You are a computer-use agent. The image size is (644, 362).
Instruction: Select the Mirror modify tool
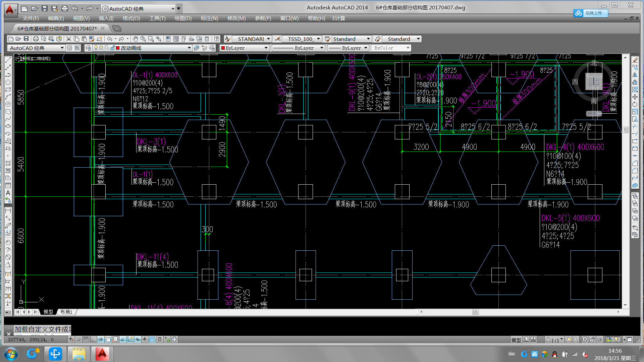click(635, 75)
